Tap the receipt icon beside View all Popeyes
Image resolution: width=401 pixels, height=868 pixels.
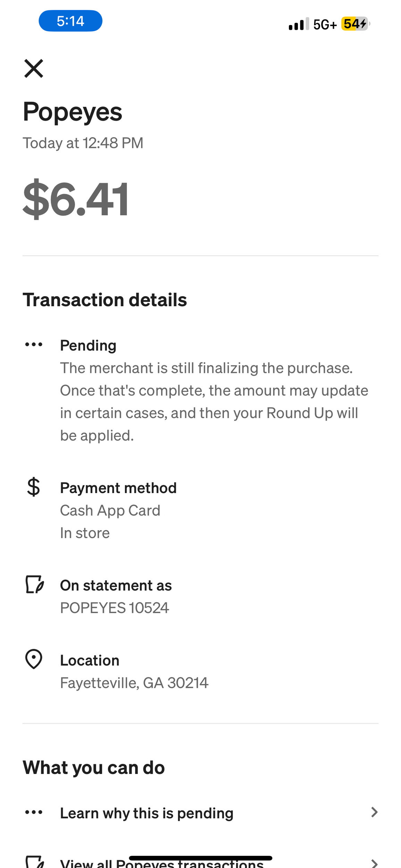34,862
